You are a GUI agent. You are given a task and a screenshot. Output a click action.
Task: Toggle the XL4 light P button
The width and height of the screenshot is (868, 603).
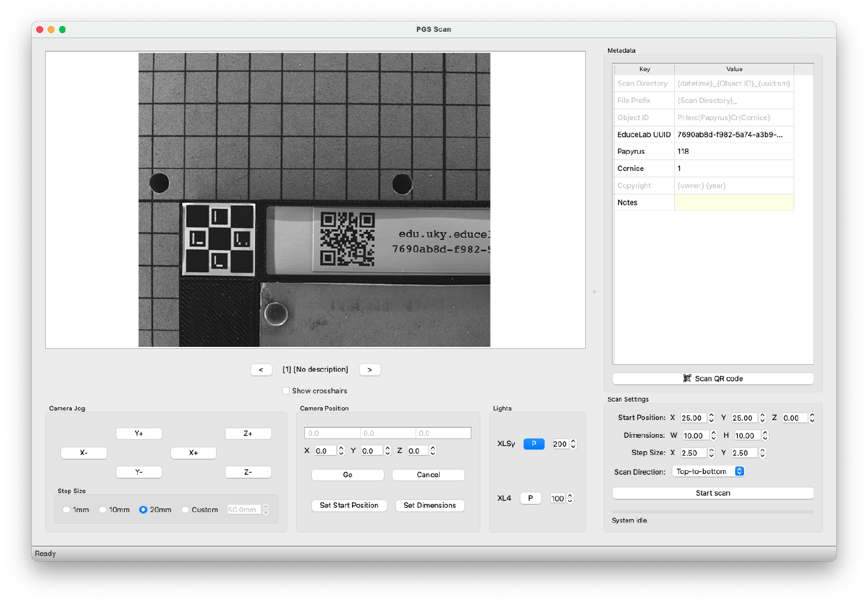531,498
